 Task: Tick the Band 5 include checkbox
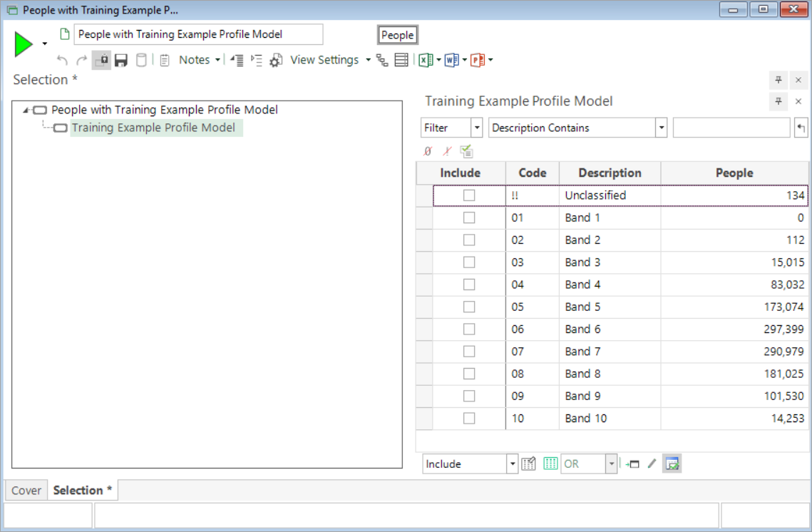click(x=469, y=307)
